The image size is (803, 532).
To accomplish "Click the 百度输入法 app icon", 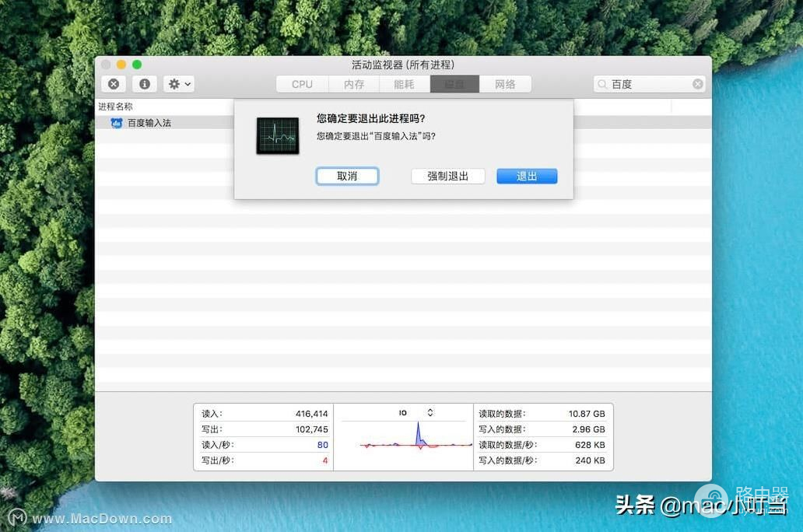I will tap(117, 123).
